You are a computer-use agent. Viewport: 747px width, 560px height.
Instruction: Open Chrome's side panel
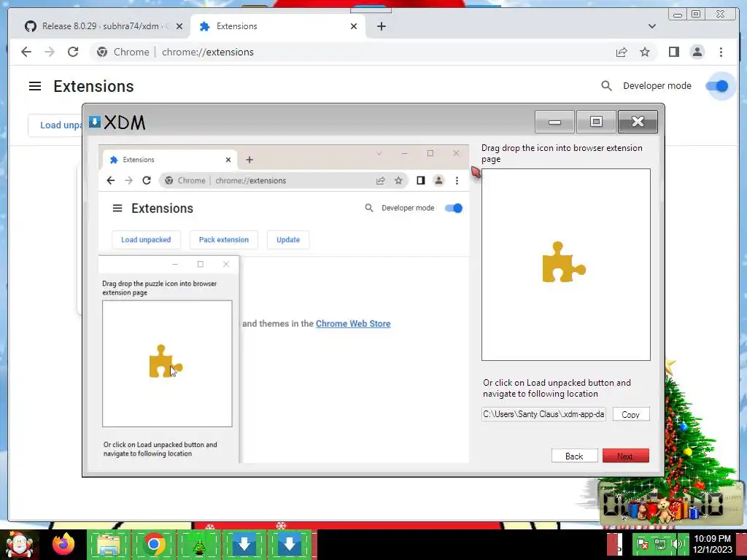tap(673, 52)
